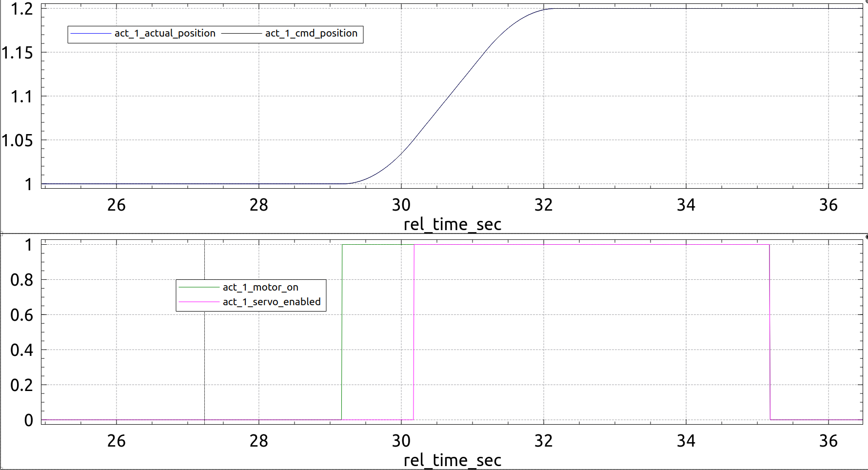
Task: Click the legend box of the top plot
Action: click(215, 33)
